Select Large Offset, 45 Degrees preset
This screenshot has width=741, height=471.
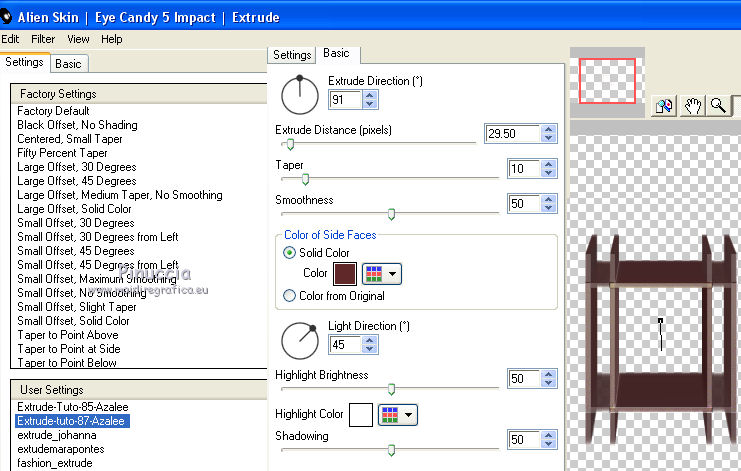pos(77,181)
